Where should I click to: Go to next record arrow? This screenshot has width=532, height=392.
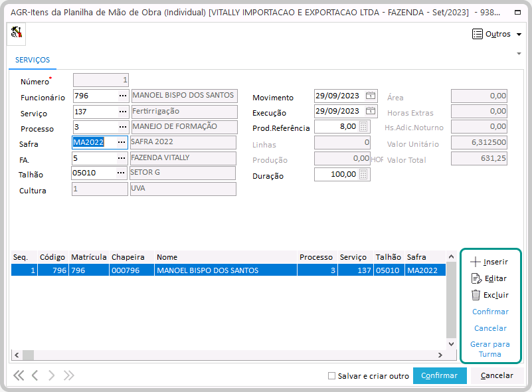point(51,375)
